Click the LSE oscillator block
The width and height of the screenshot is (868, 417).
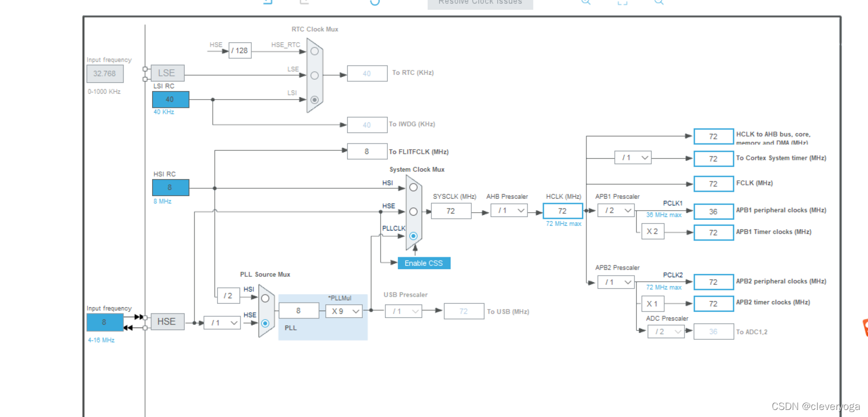coord(167,73)
